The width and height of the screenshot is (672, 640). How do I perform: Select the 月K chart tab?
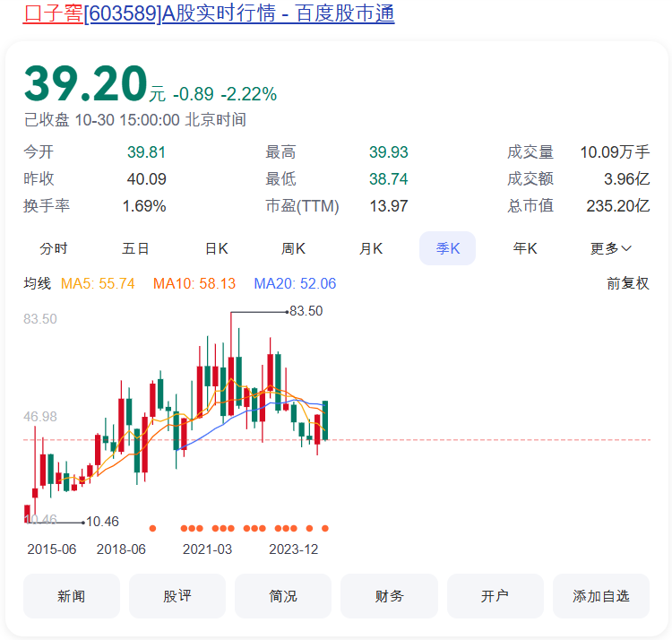pos(371,248)
